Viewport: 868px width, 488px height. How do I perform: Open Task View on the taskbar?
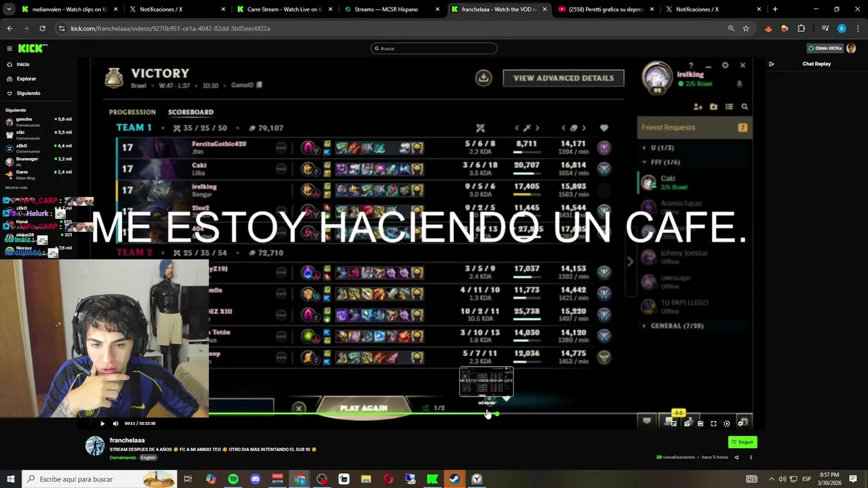188,479
